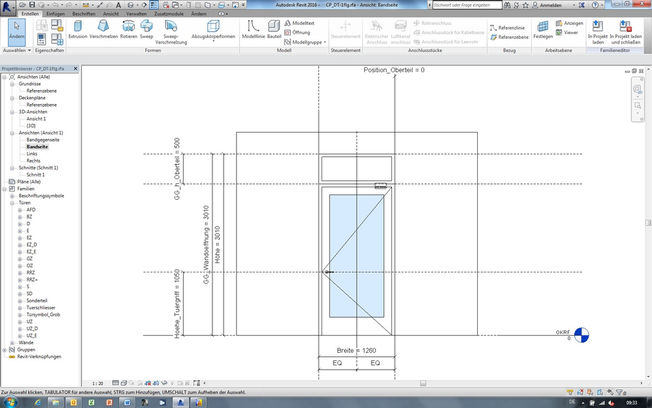Save the family via Quick Access

pos(32,5)
